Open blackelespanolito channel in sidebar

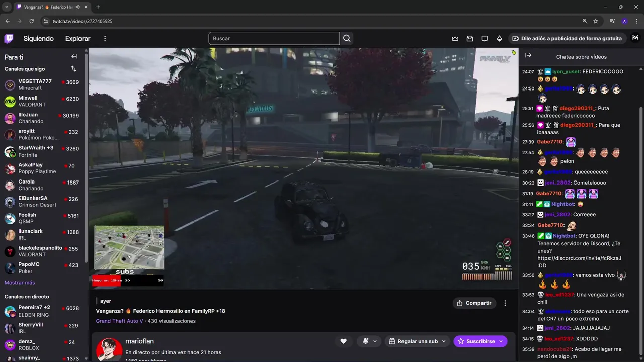point(42,251)
